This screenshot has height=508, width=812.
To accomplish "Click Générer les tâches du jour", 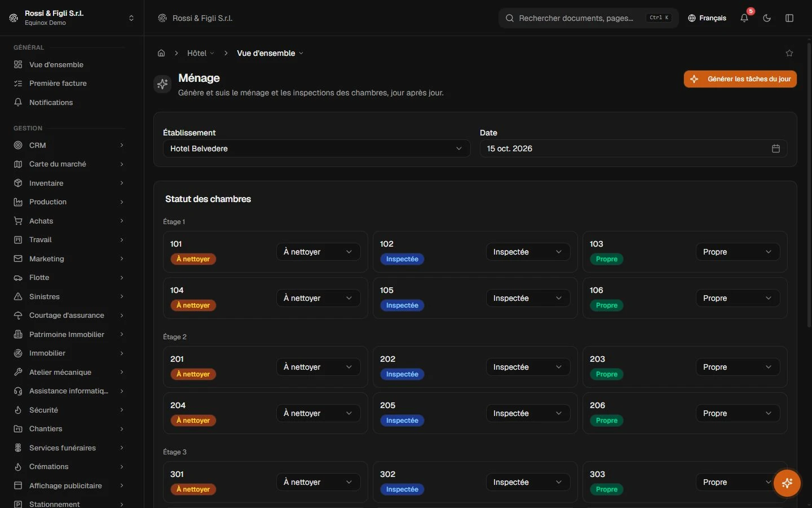I will coord(740,79).
